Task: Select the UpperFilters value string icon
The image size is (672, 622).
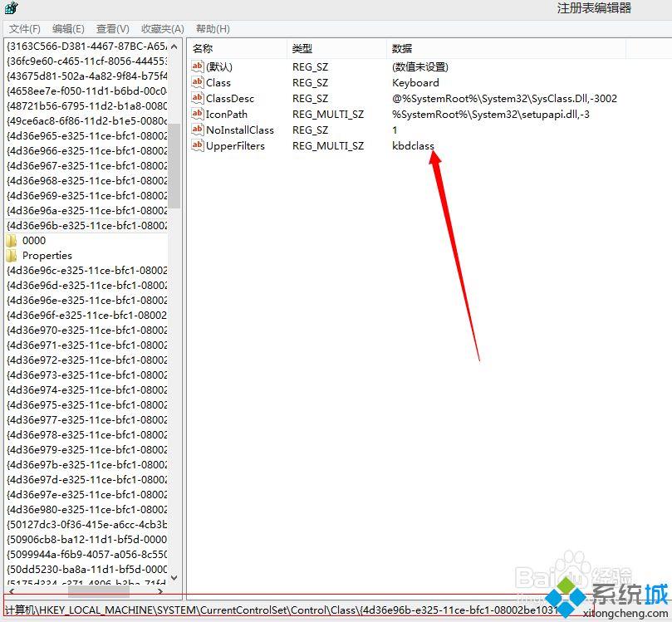Action: click(197, 145)
